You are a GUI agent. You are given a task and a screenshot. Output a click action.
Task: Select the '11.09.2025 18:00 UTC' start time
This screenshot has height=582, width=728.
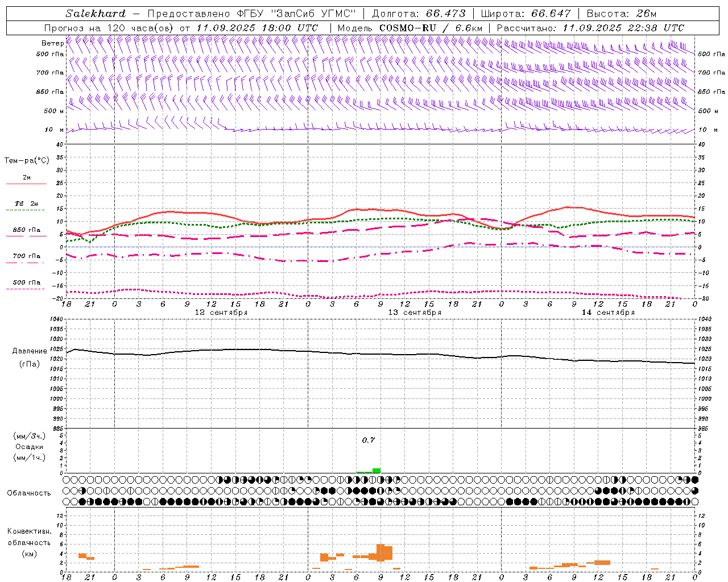click(x=257, y=28)
